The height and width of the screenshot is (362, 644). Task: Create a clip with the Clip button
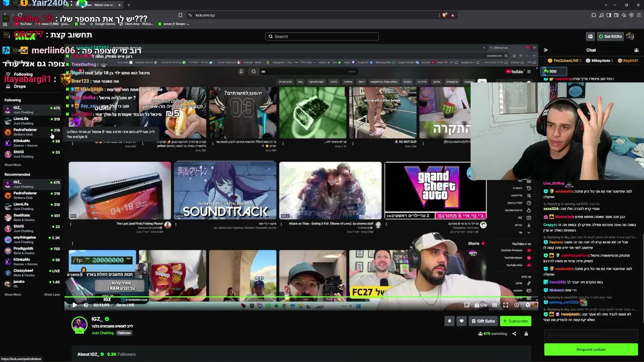481,305
